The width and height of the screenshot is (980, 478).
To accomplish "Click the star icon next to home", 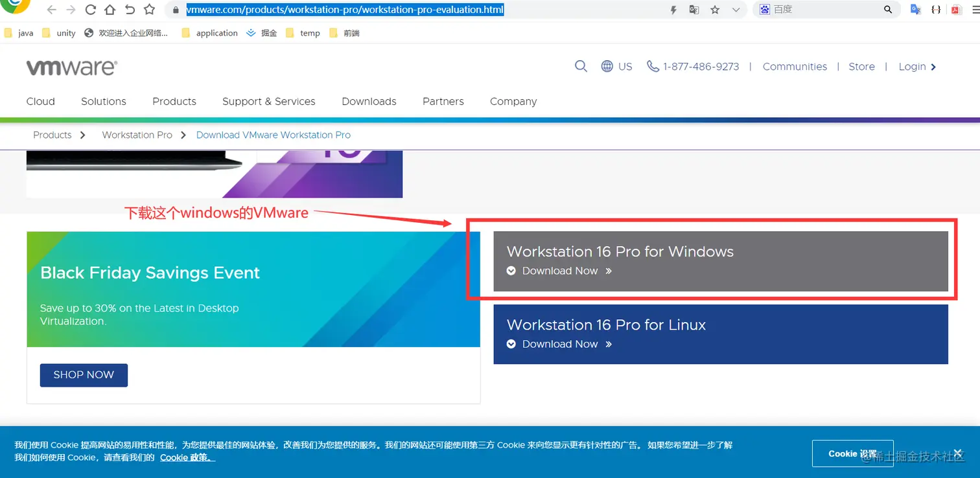I will (149, 10).
